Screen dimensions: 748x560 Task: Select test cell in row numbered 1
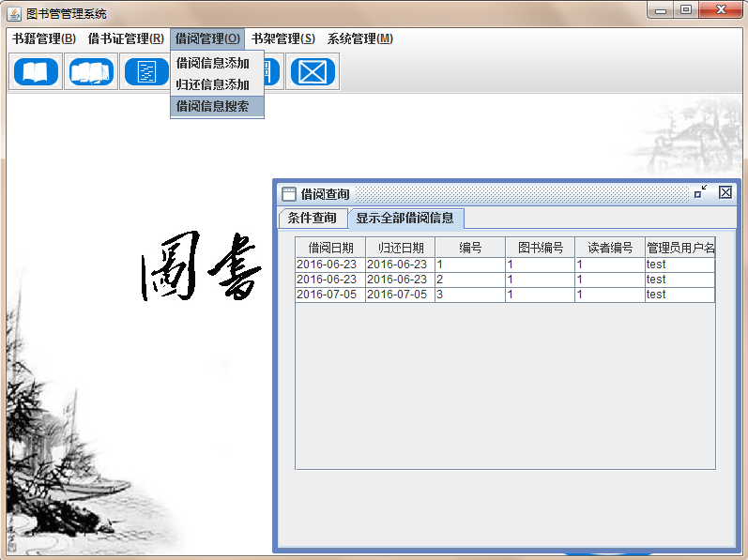(x=680, y=265)
